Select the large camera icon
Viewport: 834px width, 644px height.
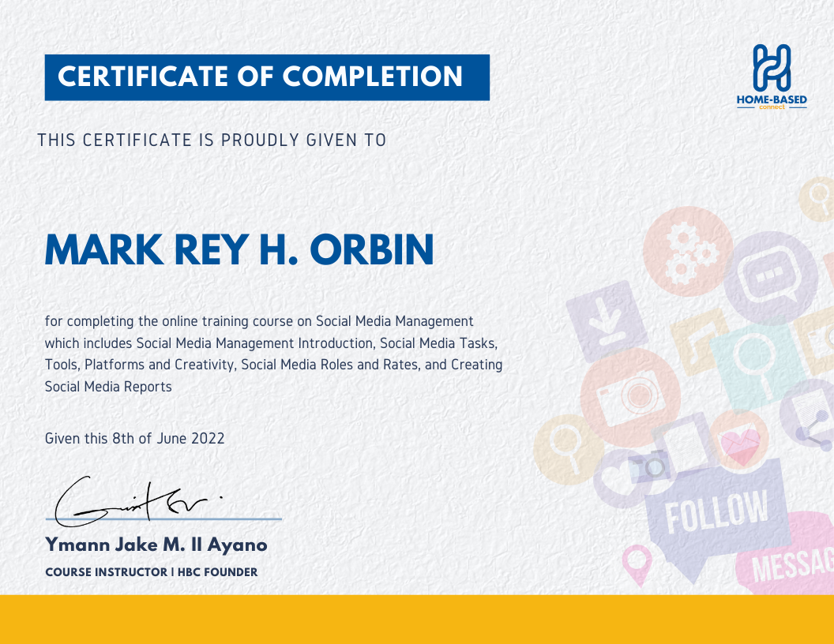pyautogui.click(x=633, y=397)
